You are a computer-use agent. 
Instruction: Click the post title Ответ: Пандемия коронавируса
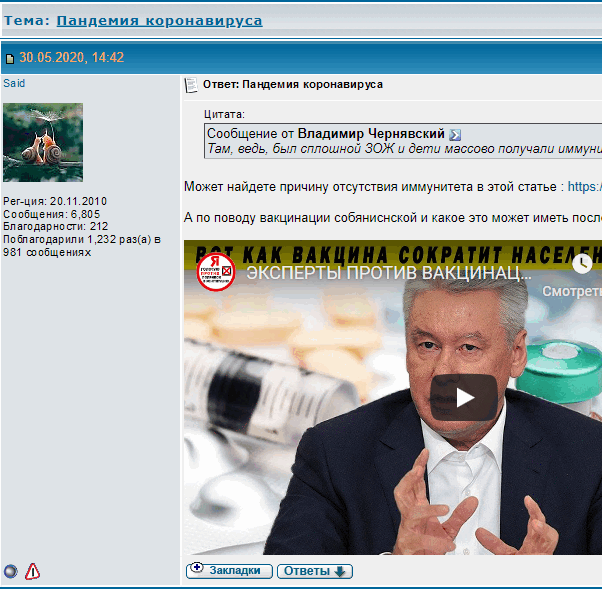click(293, 85)
